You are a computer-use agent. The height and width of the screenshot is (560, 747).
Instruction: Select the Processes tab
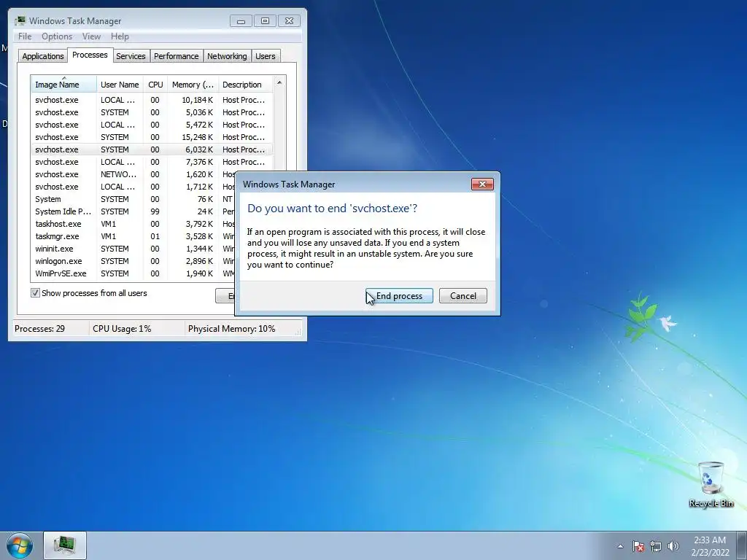pyautogui.click(x=90, y=55)
